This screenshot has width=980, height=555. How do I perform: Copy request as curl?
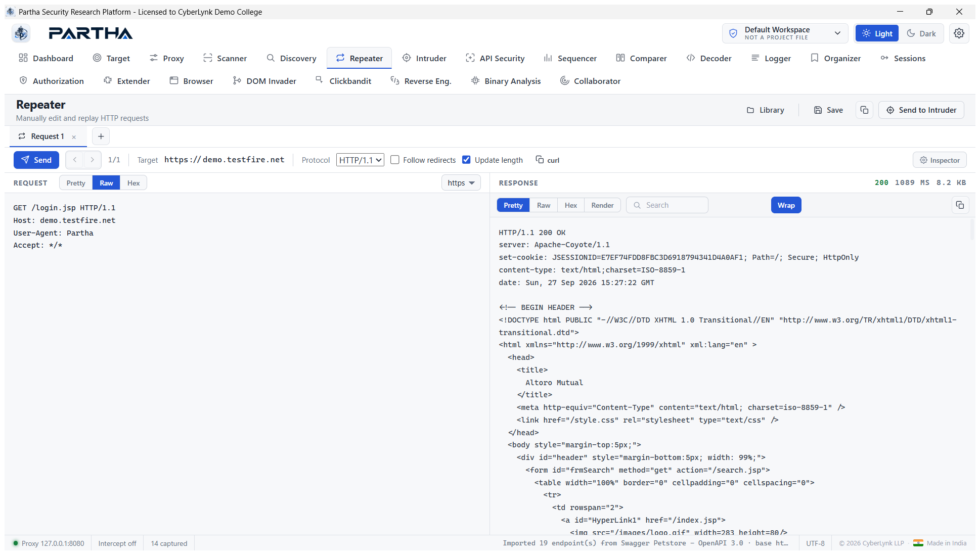point(548,160)
